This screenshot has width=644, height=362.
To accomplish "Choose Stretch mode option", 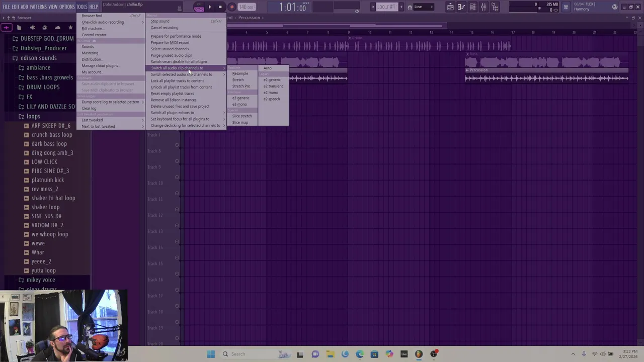I will 244,80.
